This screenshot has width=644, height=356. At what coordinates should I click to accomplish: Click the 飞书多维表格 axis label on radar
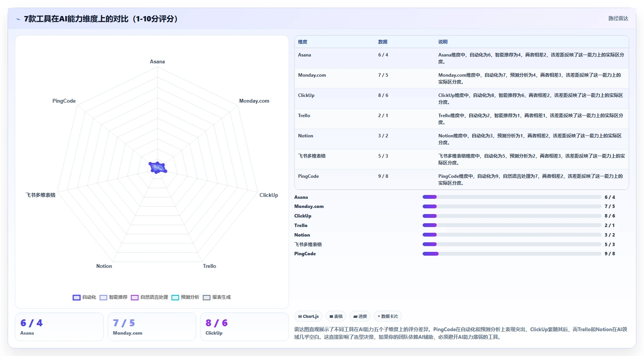(40, 195)
